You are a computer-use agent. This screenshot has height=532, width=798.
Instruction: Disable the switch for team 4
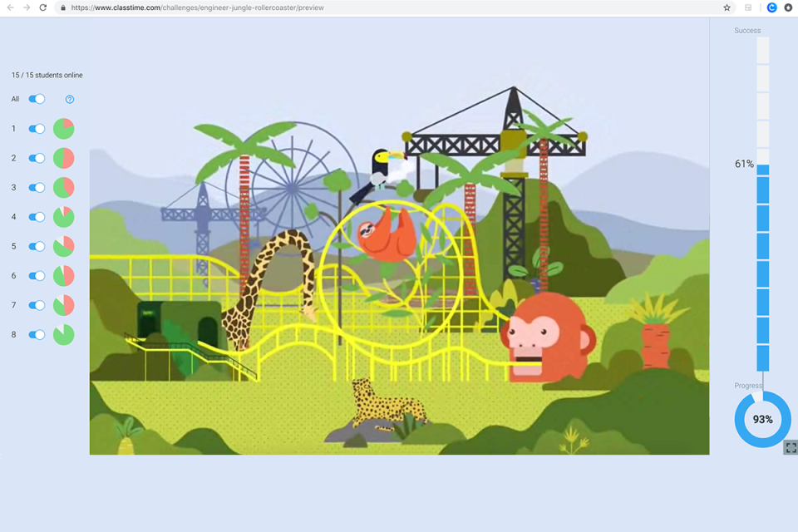point(37,217)
